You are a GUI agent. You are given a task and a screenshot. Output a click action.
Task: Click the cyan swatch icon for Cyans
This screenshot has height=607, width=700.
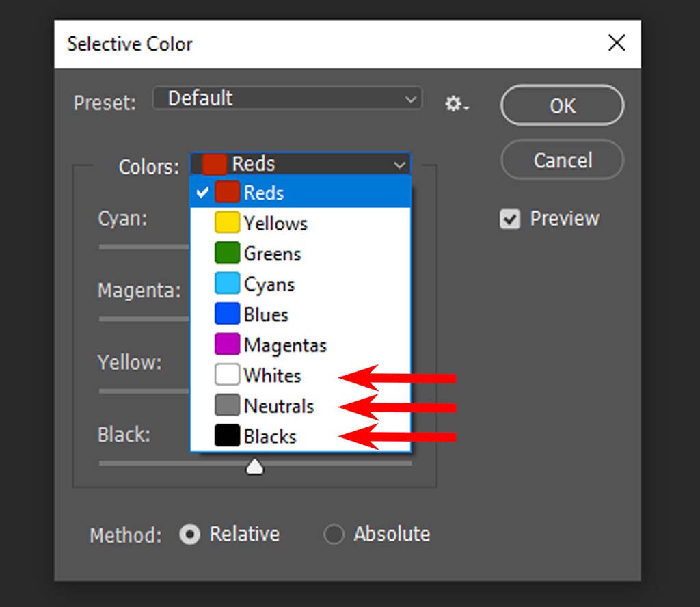pos(227,284)
